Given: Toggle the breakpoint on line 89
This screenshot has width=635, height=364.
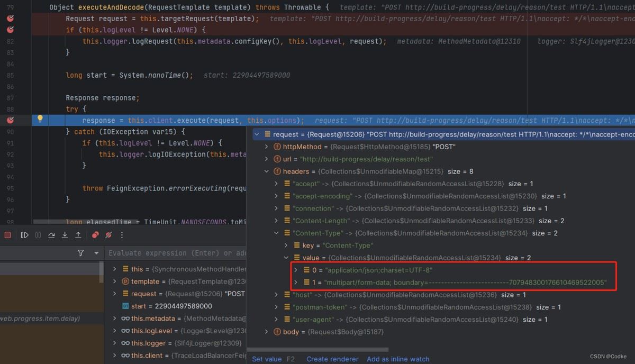Looking at the screenshot, I should (11, 120).
